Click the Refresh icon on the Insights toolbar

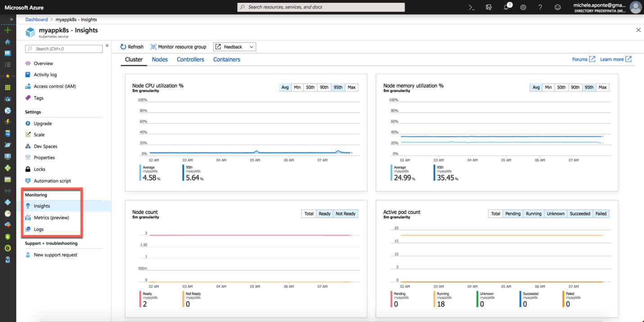pyautogui.click(x=122, y=46)
